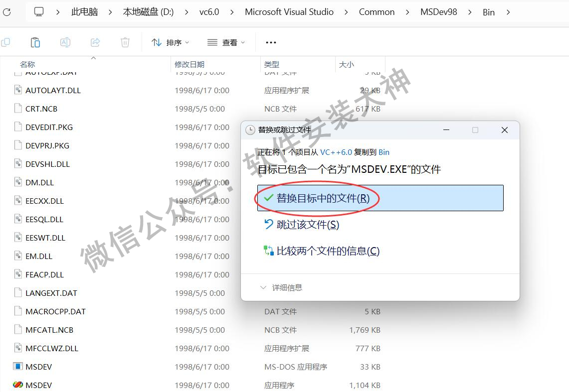The height and width of the screenshot is (392, 569).
Task: Click the DEVEDIT.PKG file icon
Action: 18,127
